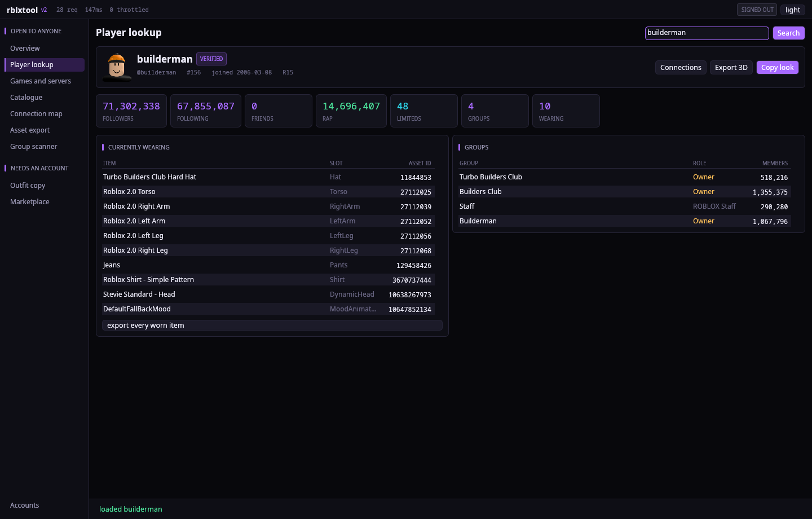Viewport: 812px width, 519px height.
Task: Focus the player search input field
Action: [707, 33]
